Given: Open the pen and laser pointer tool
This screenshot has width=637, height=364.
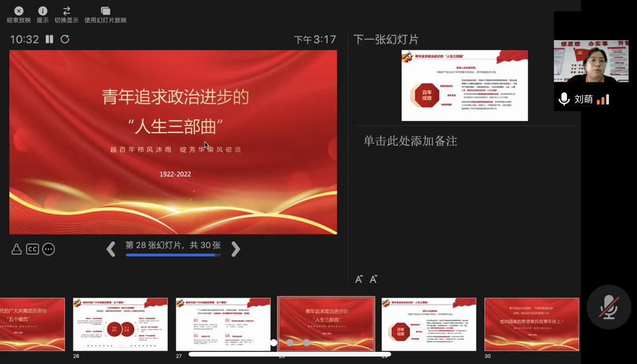Looking at the screenshot, I should pyautogui.click(x=17, y=249).
